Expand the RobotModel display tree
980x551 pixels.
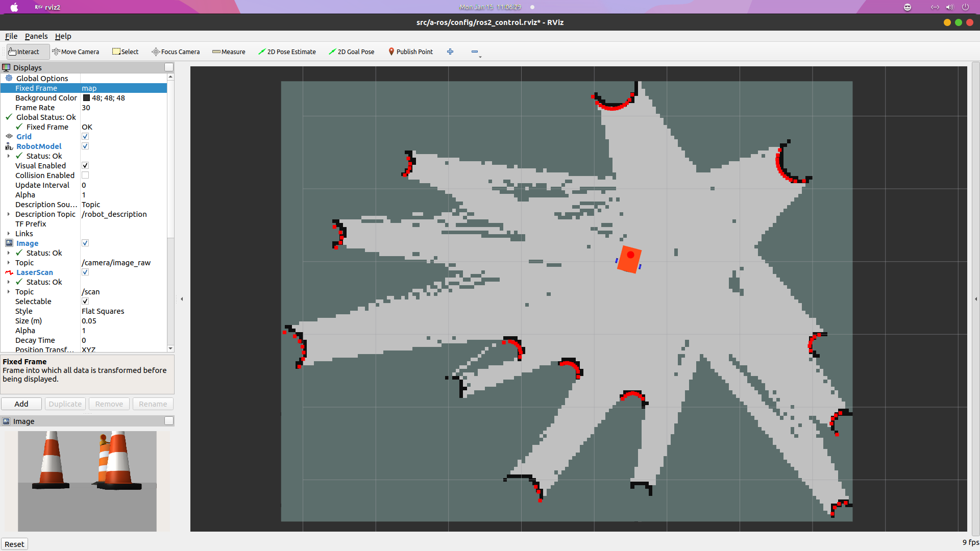click(x=6, y=146)
